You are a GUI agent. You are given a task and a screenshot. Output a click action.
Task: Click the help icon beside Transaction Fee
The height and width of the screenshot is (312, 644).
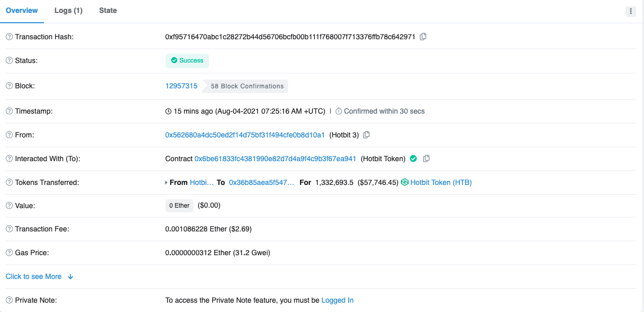click(x=9, y=229)
